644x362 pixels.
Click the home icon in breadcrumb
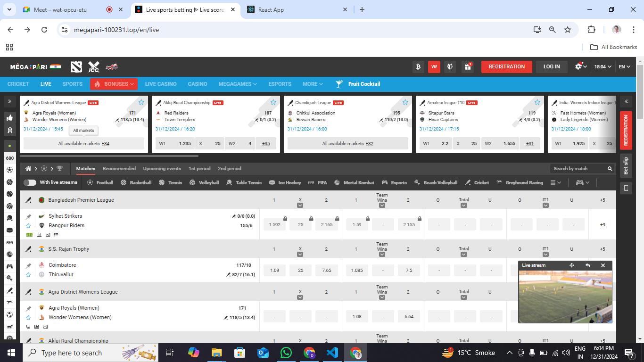[28, 168]
